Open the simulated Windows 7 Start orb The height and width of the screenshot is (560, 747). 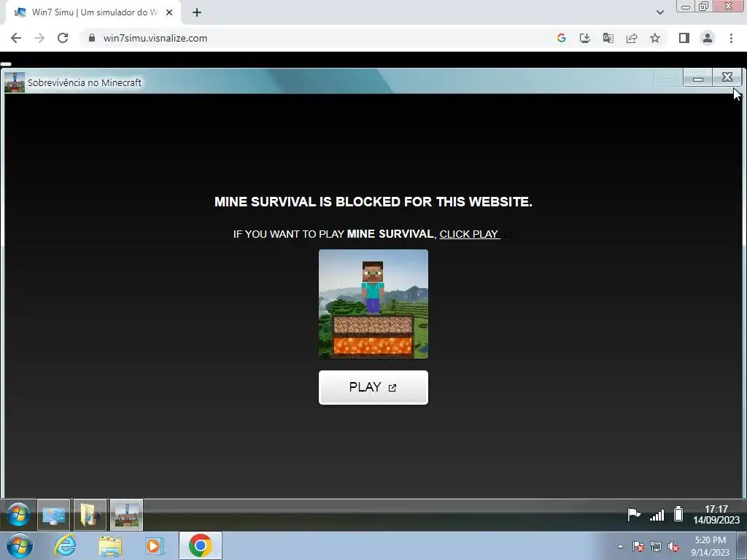(18, 515)
